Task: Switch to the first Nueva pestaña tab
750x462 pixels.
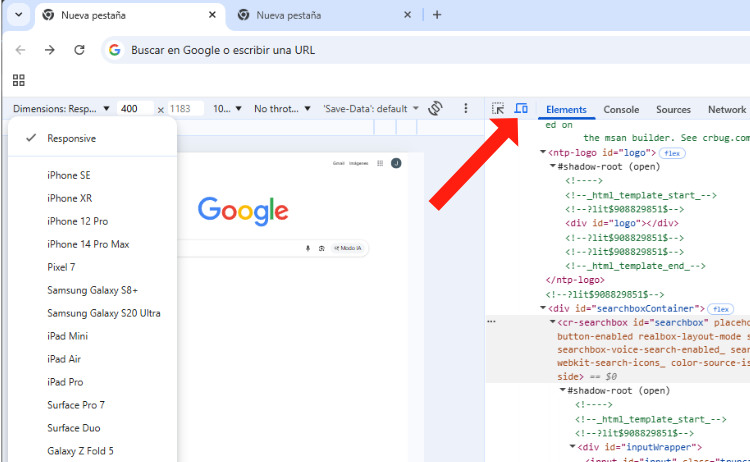Action: [x=130, y=15]
